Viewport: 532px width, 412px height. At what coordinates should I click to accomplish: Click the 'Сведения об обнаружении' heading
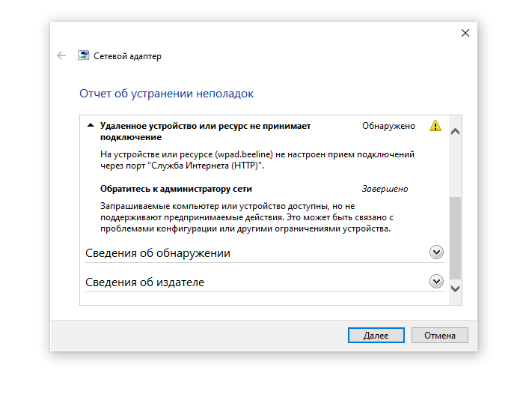(x=158, y=253)
